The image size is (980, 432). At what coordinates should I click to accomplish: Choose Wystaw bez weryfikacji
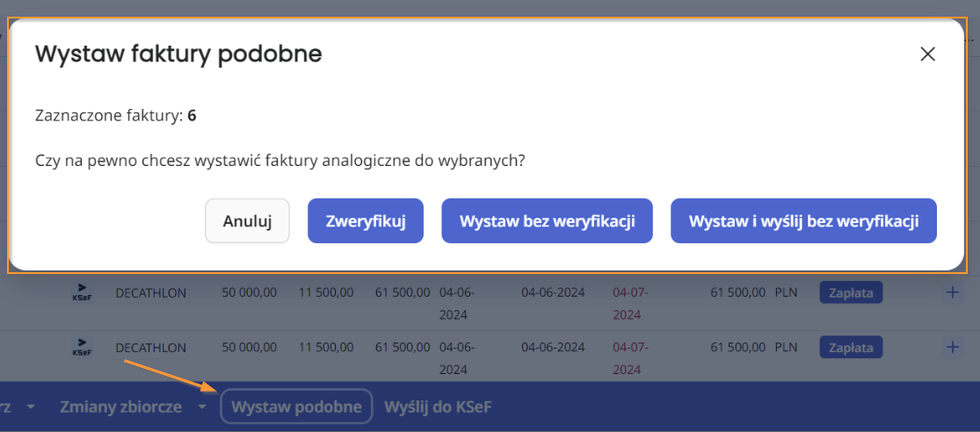tap(547, 221)
